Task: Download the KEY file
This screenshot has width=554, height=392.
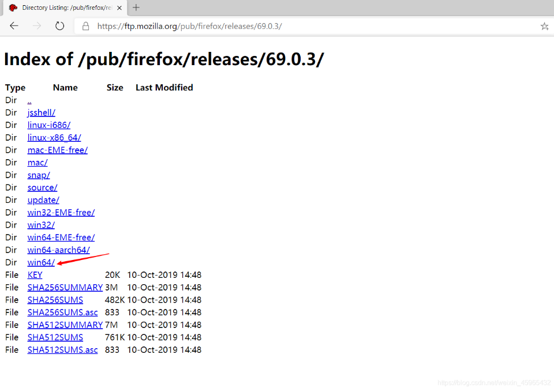Action: point(35,275)
